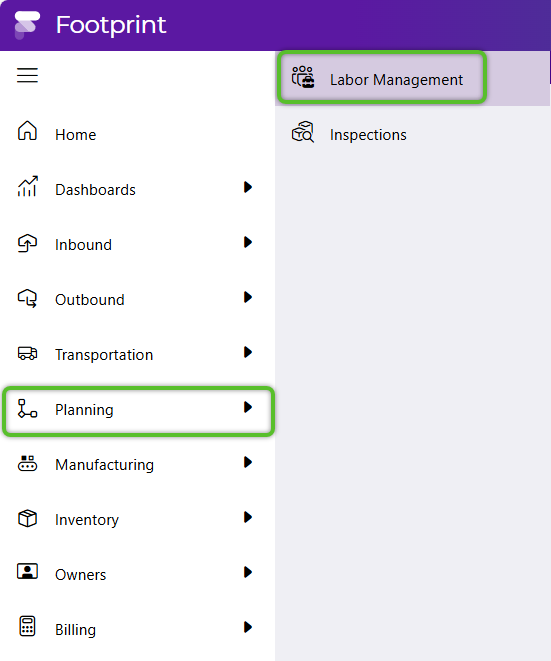Viewport: 551px width, 661px height.
Task: Collapse sidebar with the hamburger menu icon
Action: [x=27, y=75]
